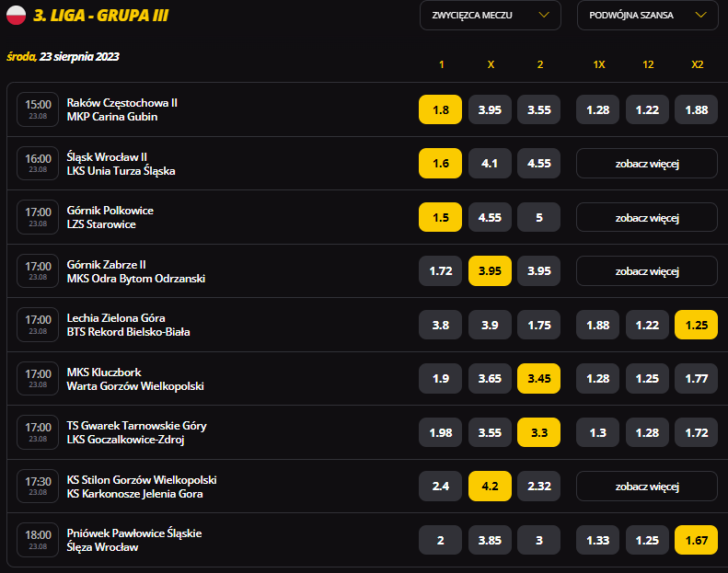
Task: Open the MKS Kluczbork vs Warta Gorzów match
Action: 134,379
